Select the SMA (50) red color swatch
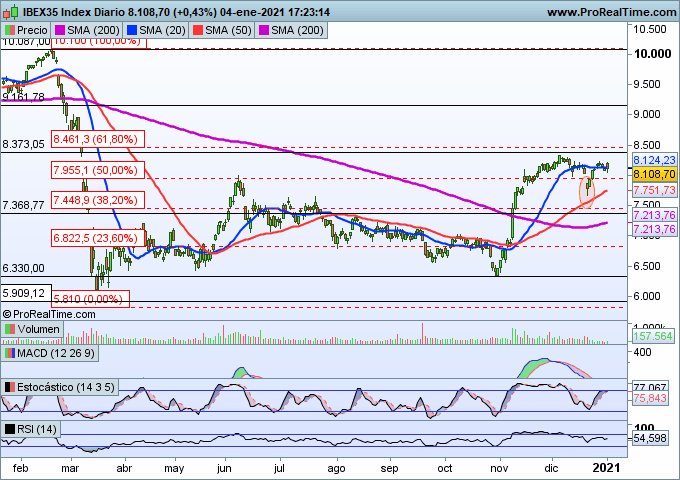Viewport: 680px width, 480px height. click(x=198, y=30)
